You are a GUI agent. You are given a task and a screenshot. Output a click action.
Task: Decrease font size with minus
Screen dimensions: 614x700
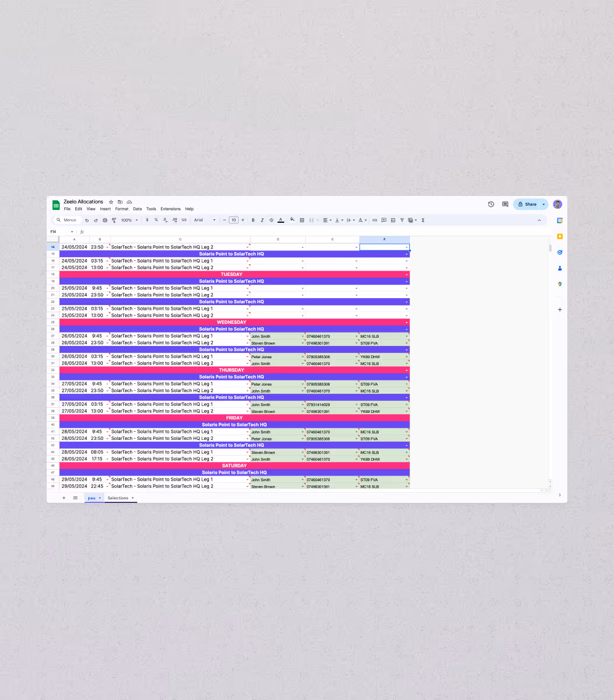[x=225, y=220]
